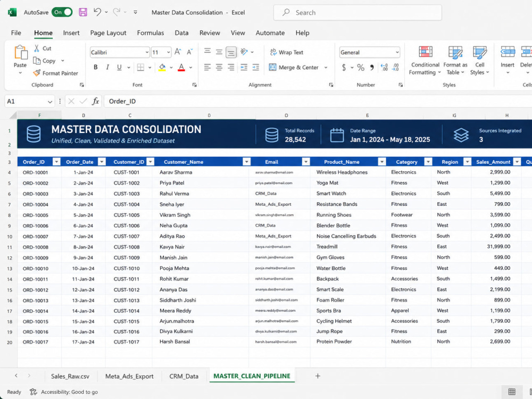The width and height of the screenshot is (532, 399).
Task: Open the Formulas ribbon tab
Action: (x=151, y=33)
